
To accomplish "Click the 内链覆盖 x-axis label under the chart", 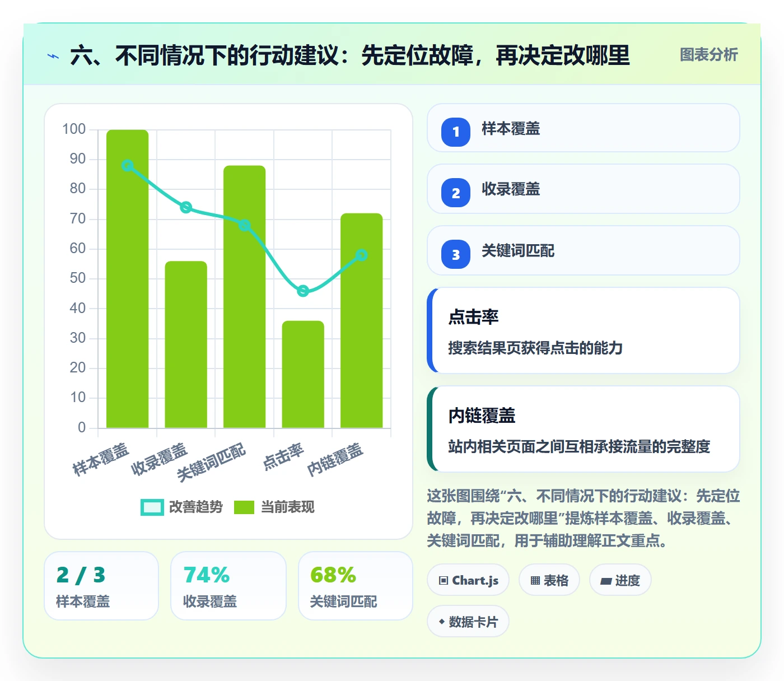I will pyautogui.click(x=335, y=459).
